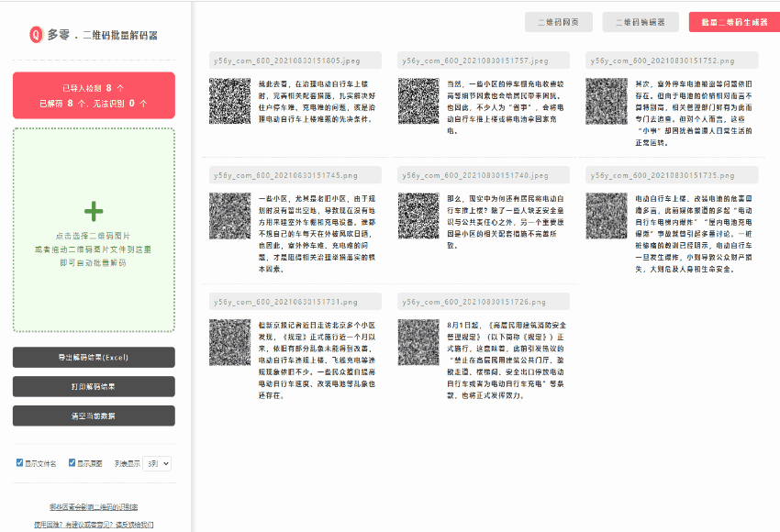
Task: Select filename y56y_com_600_20210830151757.jpeg
Action: (475, 61)
